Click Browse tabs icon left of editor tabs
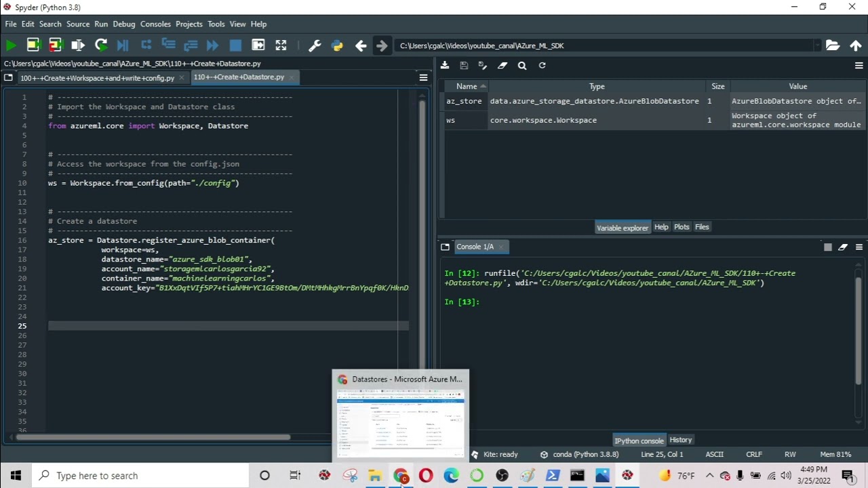 [8, 77]
